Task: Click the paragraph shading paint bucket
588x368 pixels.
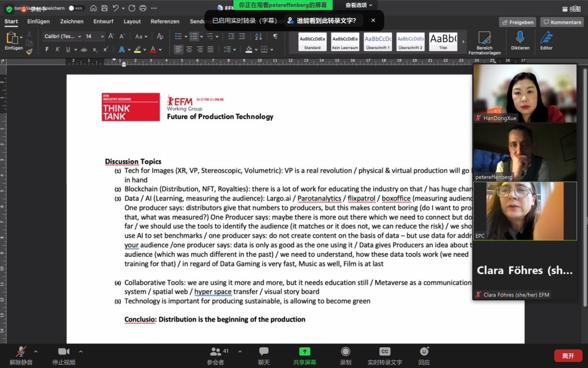Action: point(249,49)
